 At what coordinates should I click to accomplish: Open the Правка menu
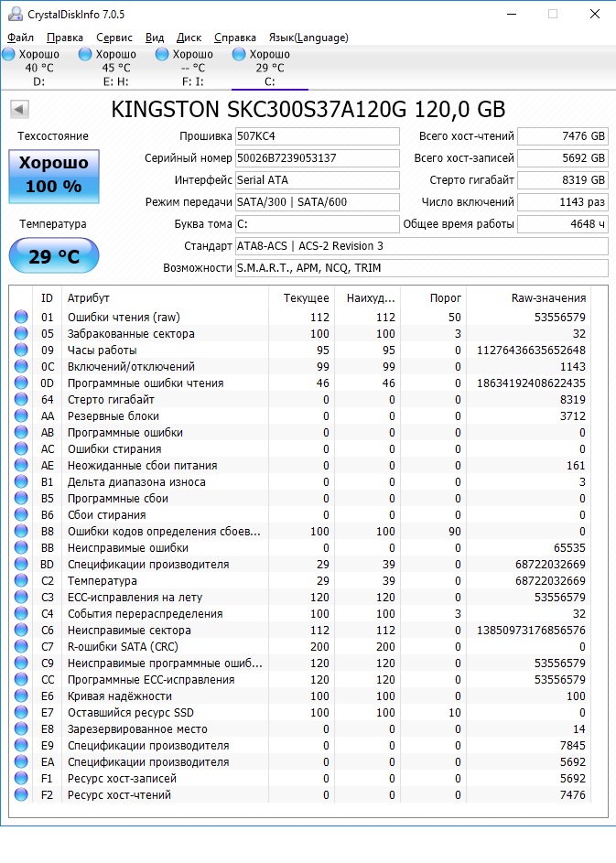(x=65, y=38)
